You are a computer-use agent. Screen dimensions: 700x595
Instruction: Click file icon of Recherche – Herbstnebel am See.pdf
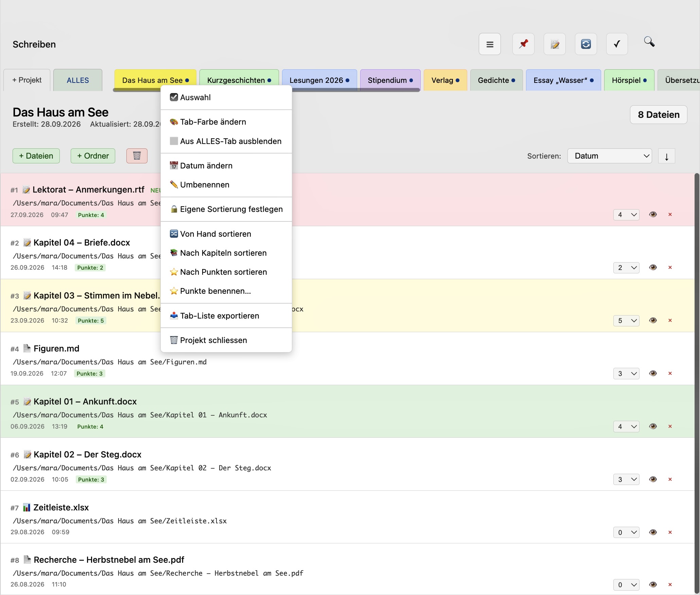click(x=27, y=559)
